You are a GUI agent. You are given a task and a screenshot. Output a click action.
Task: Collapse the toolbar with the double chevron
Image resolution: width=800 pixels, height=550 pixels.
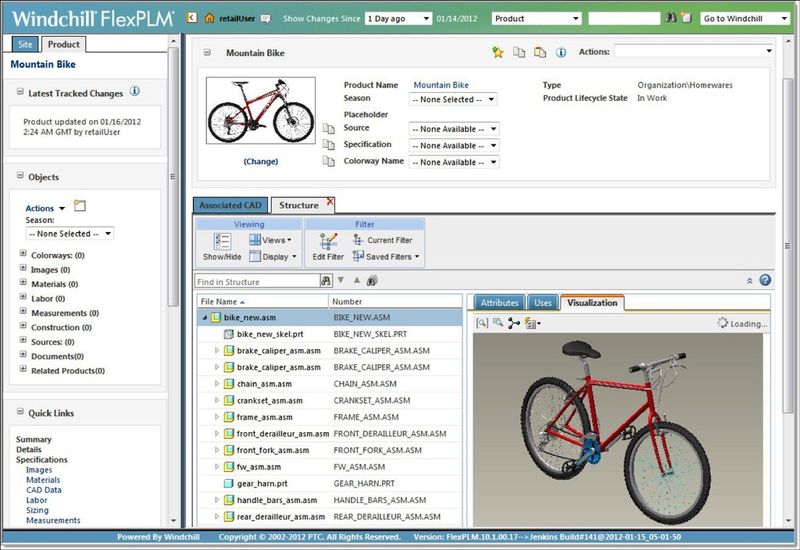749,281
